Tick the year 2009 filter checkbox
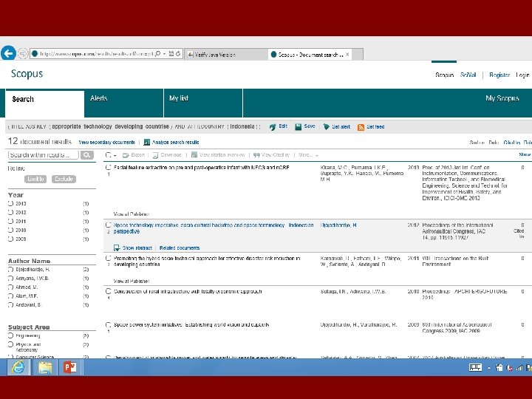The width and height of the screenshot is (532, 399). [10, 239]
